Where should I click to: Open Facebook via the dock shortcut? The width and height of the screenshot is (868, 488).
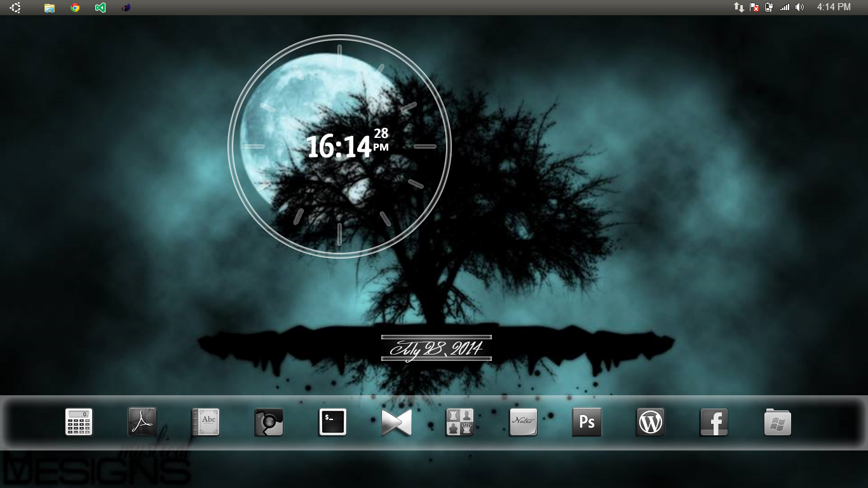point(713,422)
